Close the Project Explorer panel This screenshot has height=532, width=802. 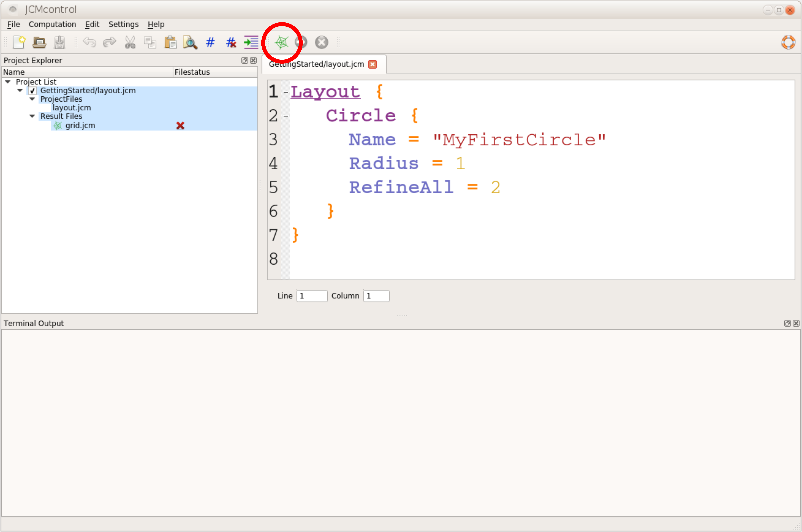[x=253, y=60]
